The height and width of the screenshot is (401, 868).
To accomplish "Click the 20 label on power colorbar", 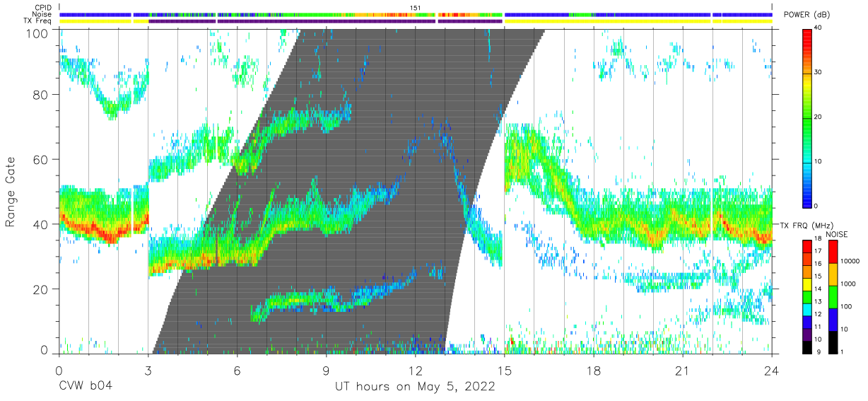I will [x=818, y=117].
